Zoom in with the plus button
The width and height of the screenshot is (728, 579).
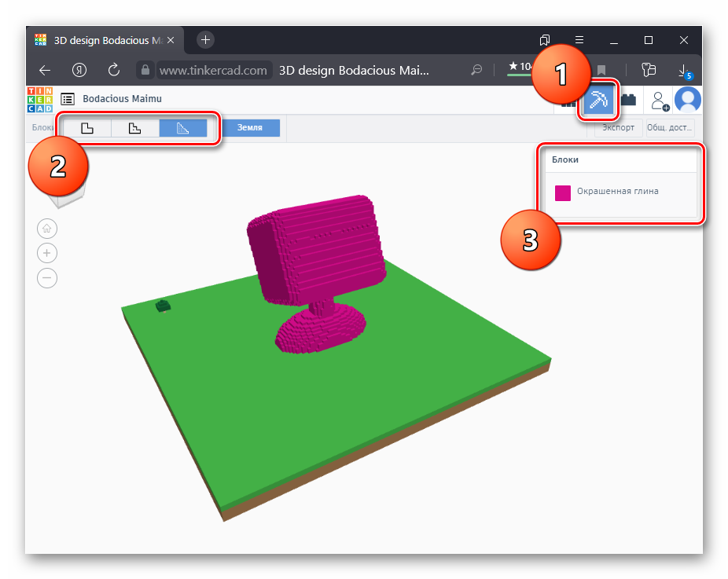coord(47,253)
